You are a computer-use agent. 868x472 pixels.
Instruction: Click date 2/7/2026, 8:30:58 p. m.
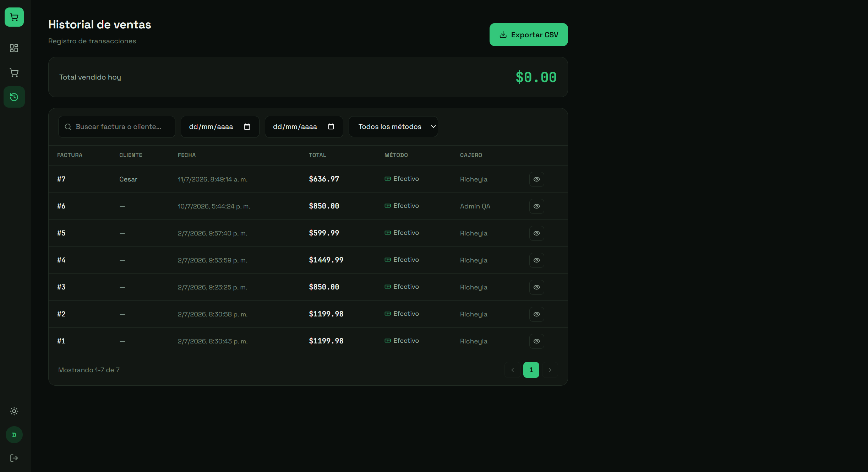click(213, 314)
